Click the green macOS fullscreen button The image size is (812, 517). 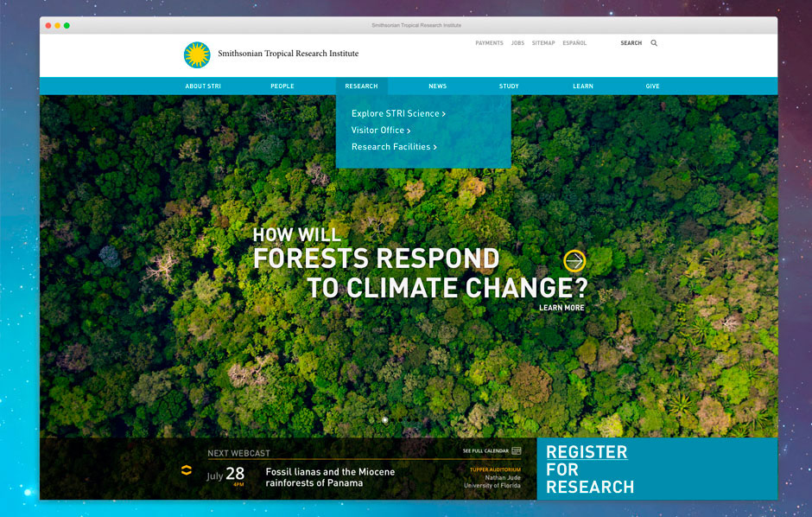67,25
